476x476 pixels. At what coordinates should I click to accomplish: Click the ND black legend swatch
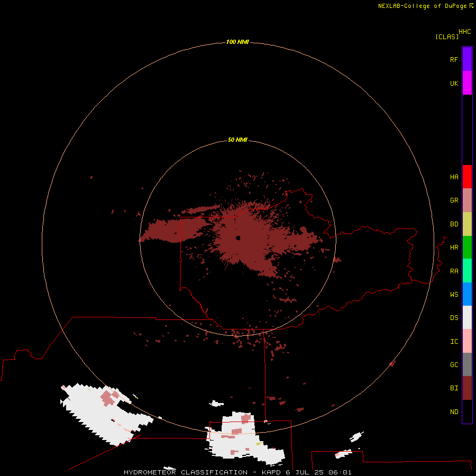pos(467,411)
